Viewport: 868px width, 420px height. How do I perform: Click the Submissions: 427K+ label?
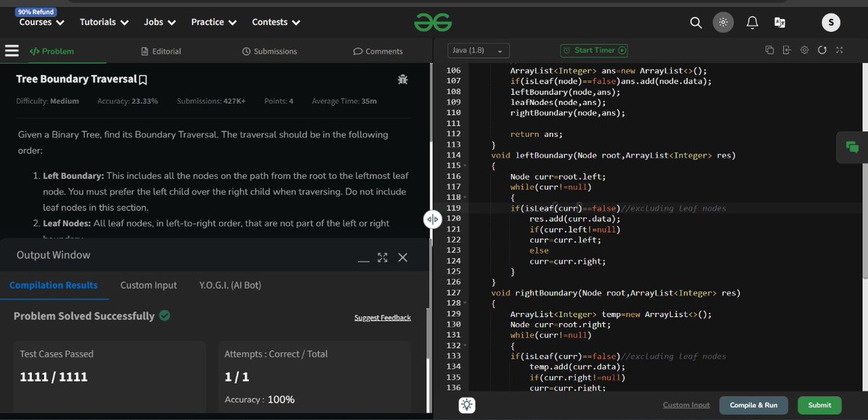211,101
